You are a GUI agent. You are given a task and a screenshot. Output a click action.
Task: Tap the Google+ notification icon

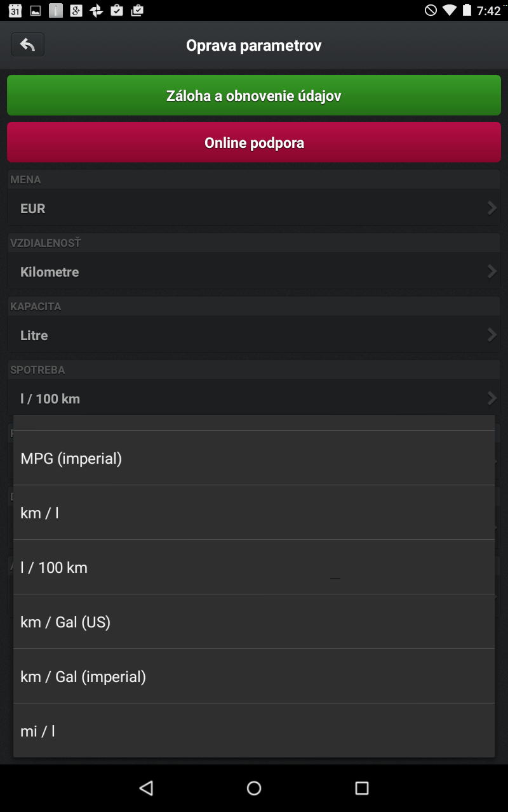76,10
